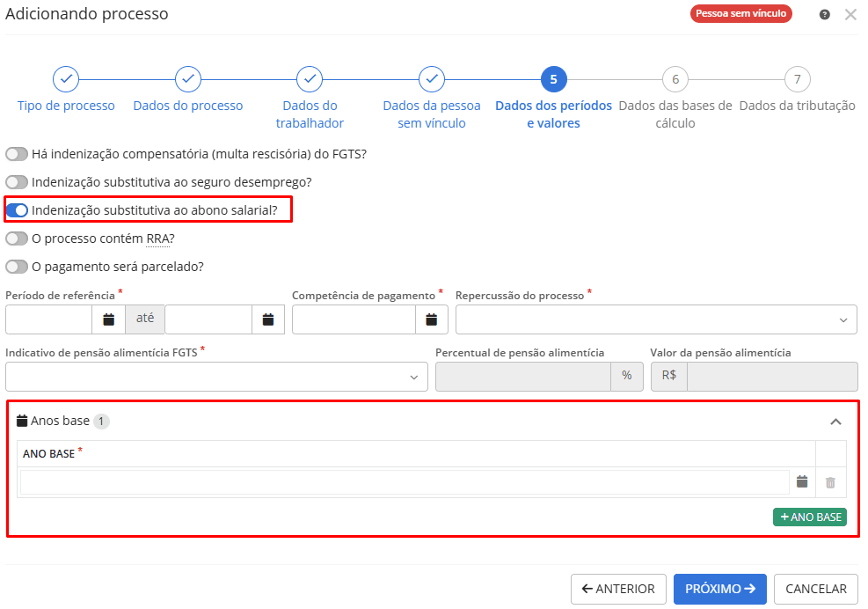868x609 pixels.
Task: Open the Dados da tributação step
Action: coord(797,78)
